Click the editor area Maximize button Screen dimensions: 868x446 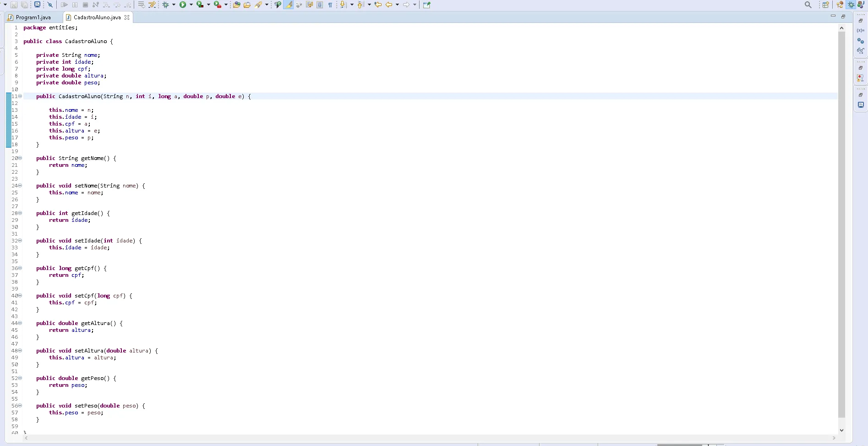tap(843, 16)
